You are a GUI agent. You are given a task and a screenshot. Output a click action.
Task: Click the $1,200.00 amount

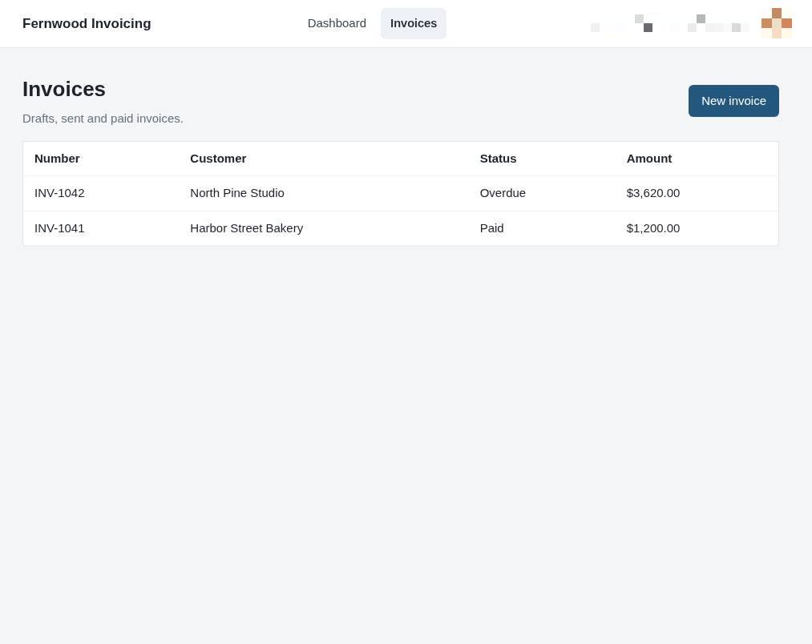[x=652, y=228]
